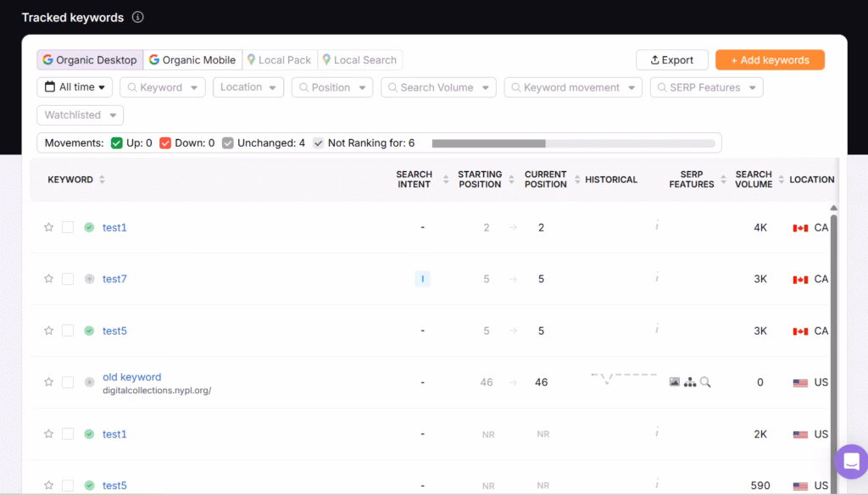Toggle the checkbox next to test1
Viewport: 868px width, 495px height.
[68, 227]
